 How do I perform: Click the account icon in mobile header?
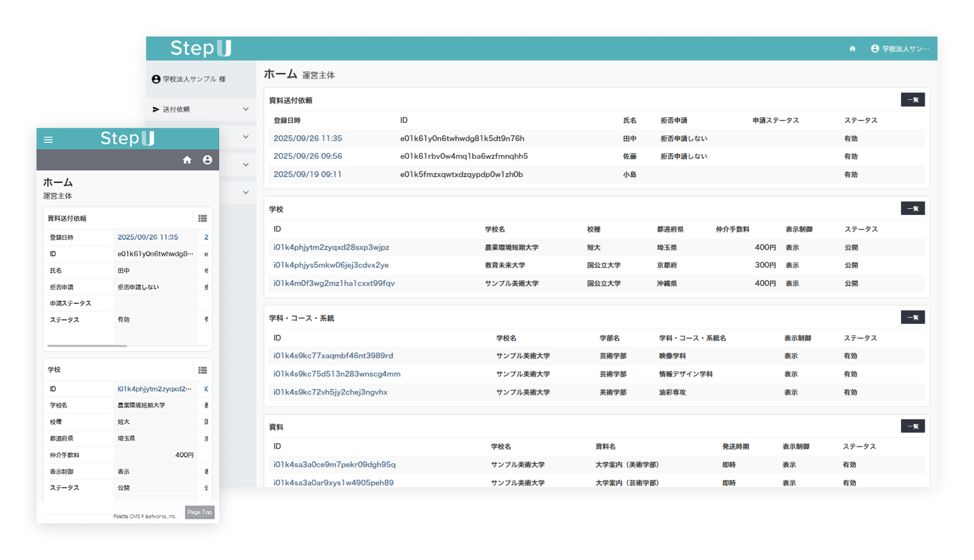tap(208, 160)
